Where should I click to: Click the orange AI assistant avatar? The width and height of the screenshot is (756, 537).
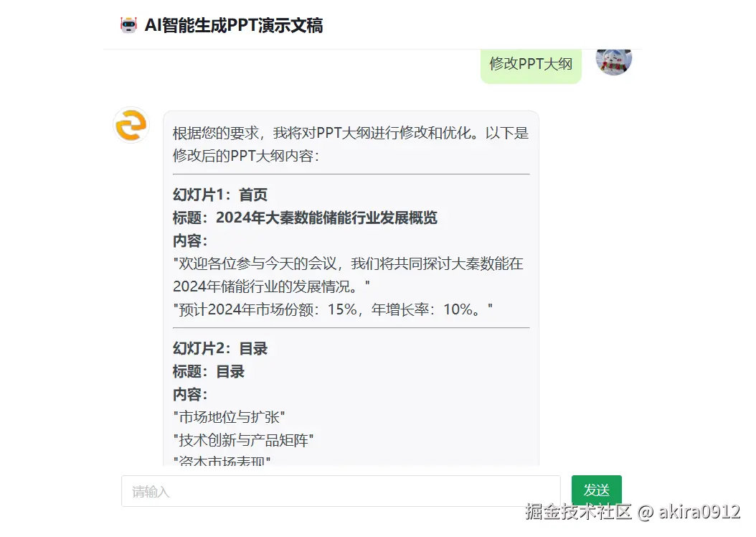[x=131, y=125]
